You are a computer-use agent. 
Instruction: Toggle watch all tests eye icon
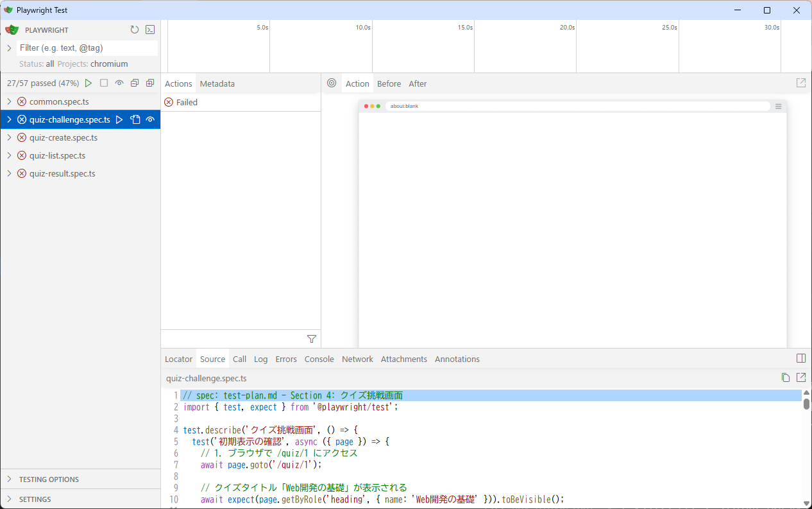[119, 83]
